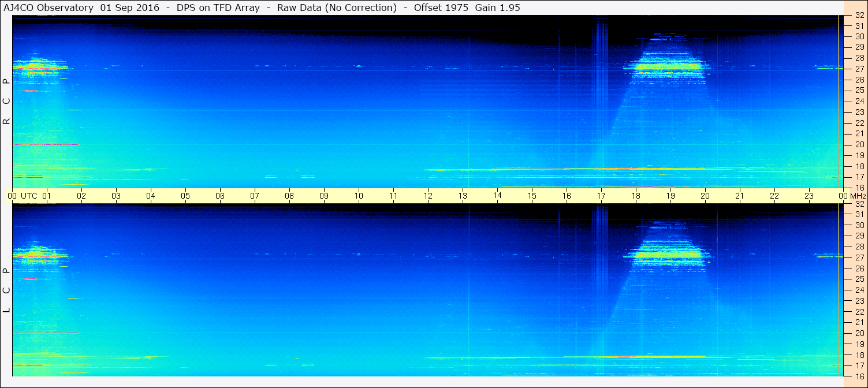Click the 30 MHz label on the RCP scale
868x388 pixels.
point(859,36)
